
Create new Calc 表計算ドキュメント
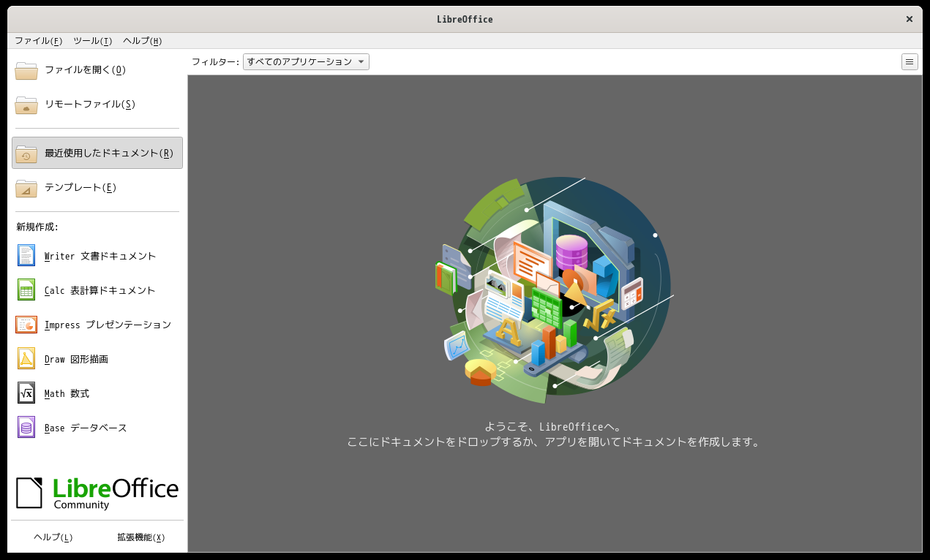coord(100,291)
